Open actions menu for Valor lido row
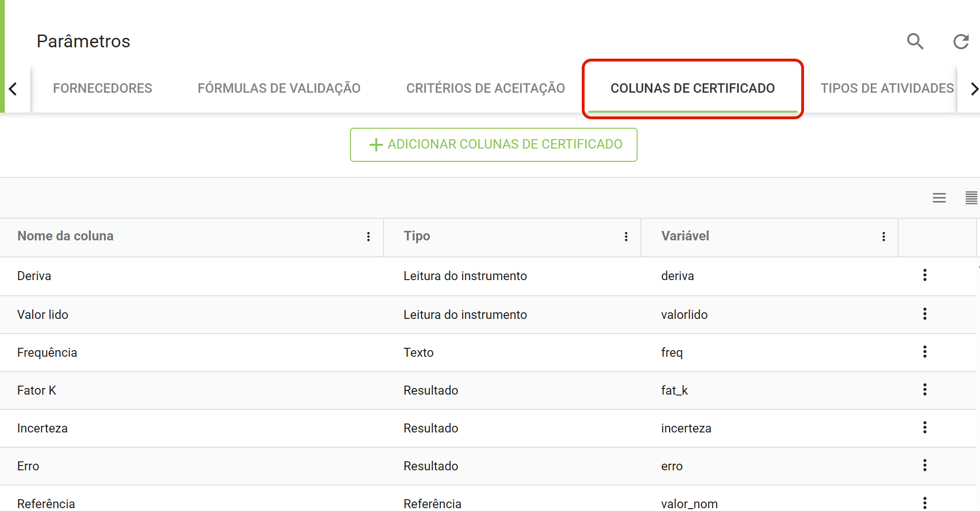Viewport: 980px width, 511px height. click(x=925, y=314)
